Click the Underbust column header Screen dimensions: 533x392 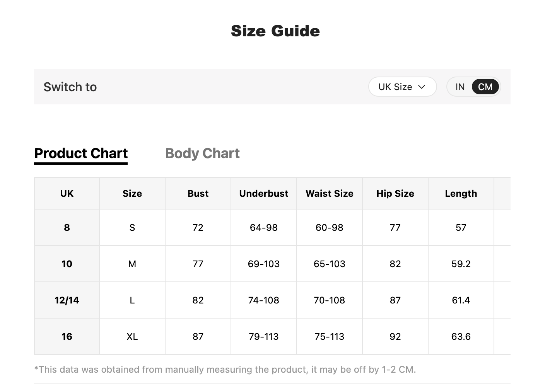(x=264, y=193)
